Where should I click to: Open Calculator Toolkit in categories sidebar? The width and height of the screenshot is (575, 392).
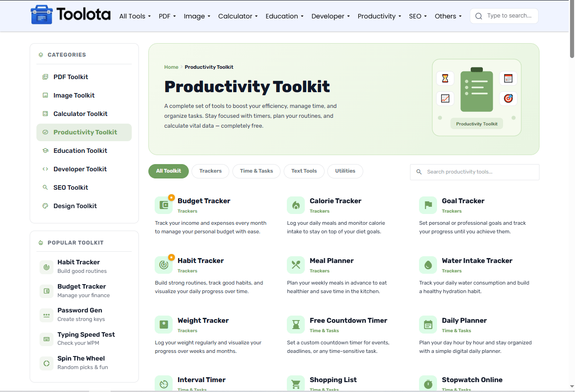click(84, 114)
